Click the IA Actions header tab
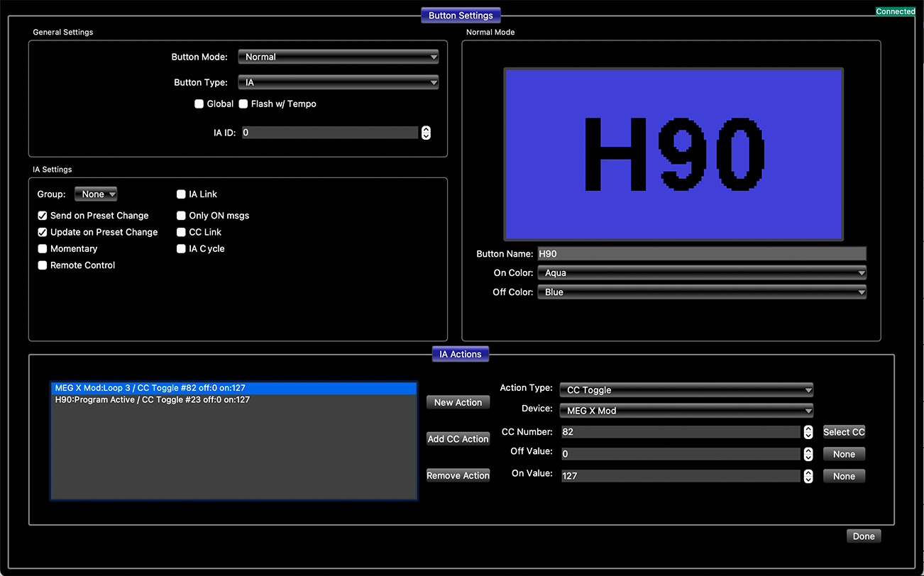This screenshot has height=576, width=924. [x=461, y=354]
